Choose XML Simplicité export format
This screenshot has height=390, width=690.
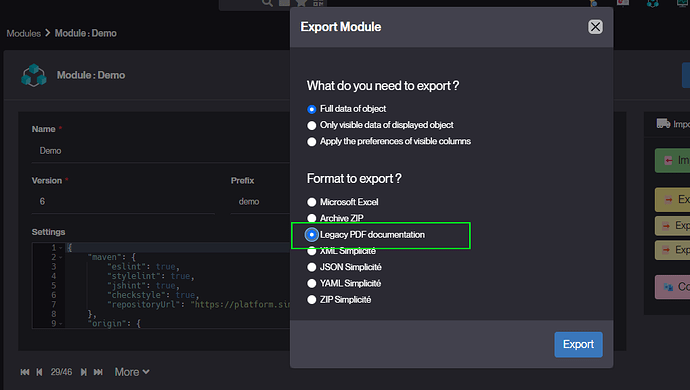(x=312, y=251)
